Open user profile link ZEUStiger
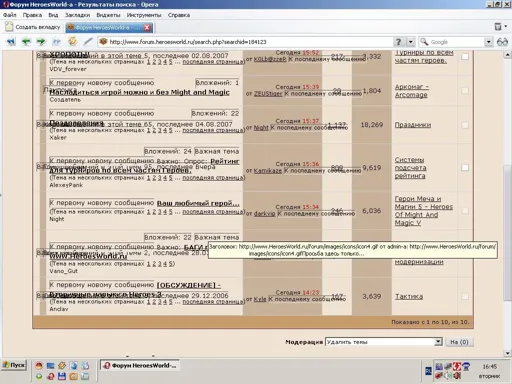The height and width of the screenshot is (384, 512). point(268,94)
